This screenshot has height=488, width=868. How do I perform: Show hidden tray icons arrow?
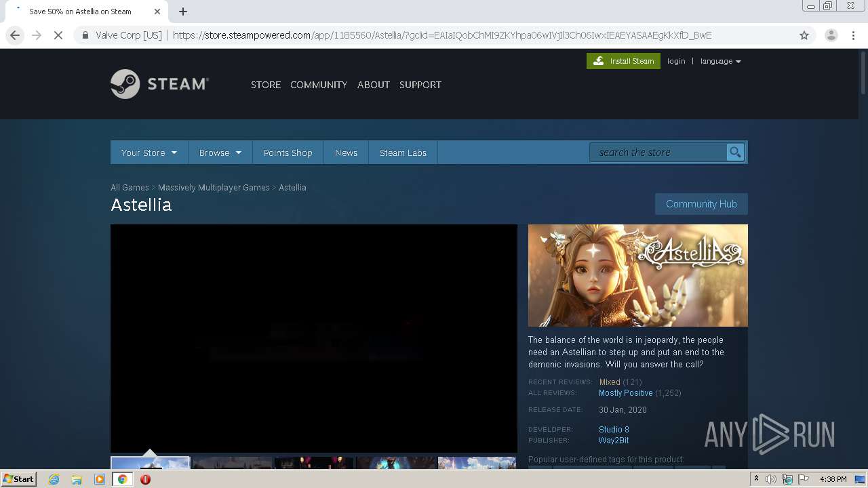click(756, 479)
